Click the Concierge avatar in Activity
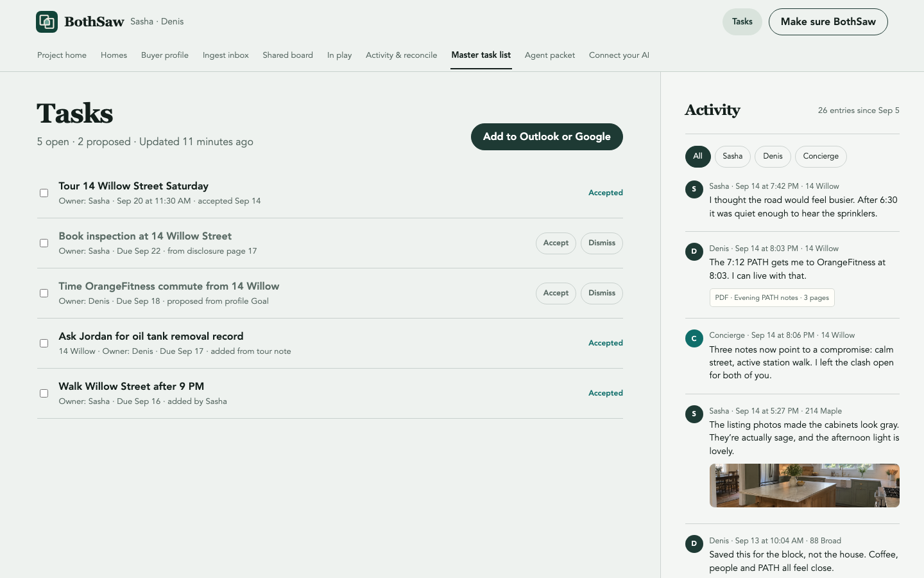 point(694,338)
